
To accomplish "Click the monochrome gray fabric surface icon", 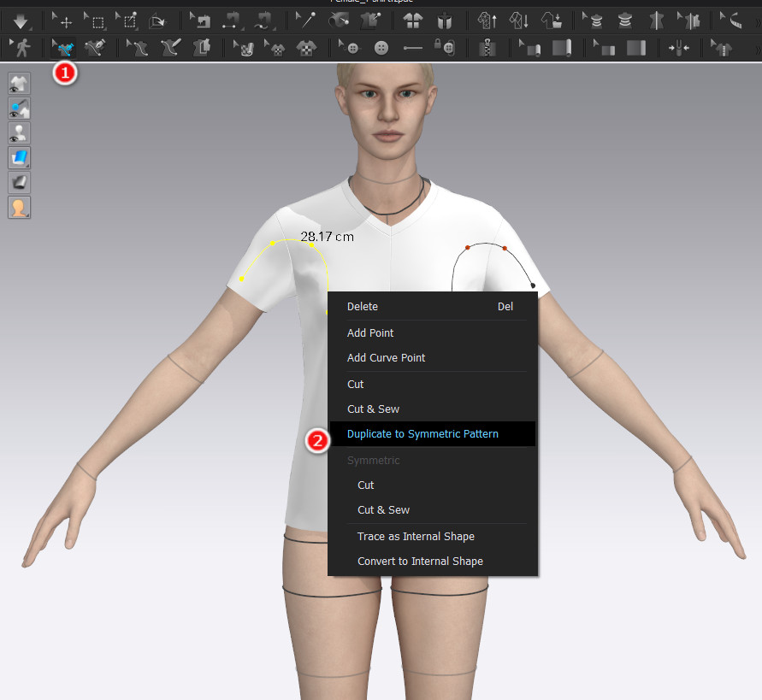I will tap(19, 182).
